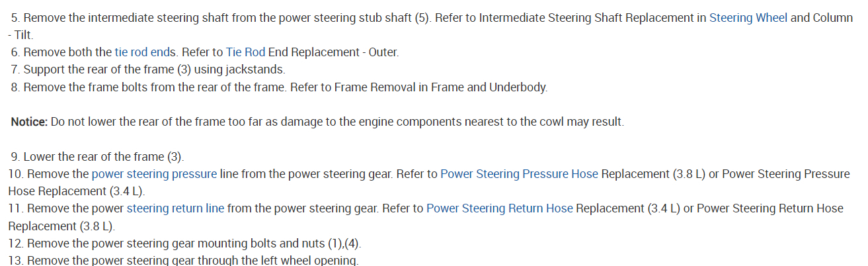
Task: Click the warning text about cowl damage
Action: point(337,122)
